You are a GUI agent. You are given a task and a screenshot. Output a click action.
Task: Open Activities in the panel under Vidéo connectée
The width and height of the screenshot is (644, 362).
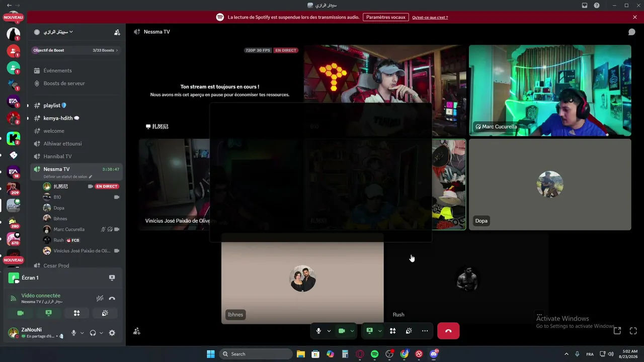[x=76, y=313]
